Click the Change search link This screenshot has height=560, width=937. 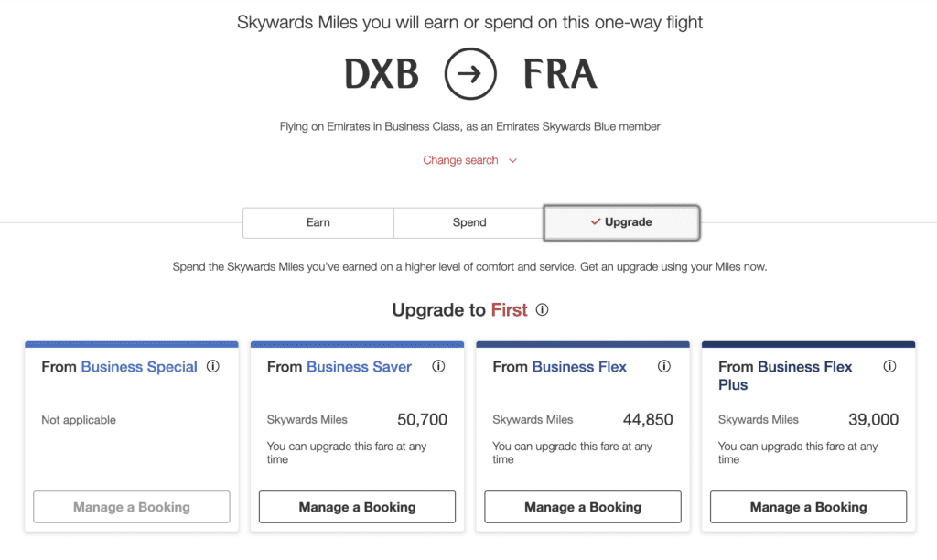point(460,160)
